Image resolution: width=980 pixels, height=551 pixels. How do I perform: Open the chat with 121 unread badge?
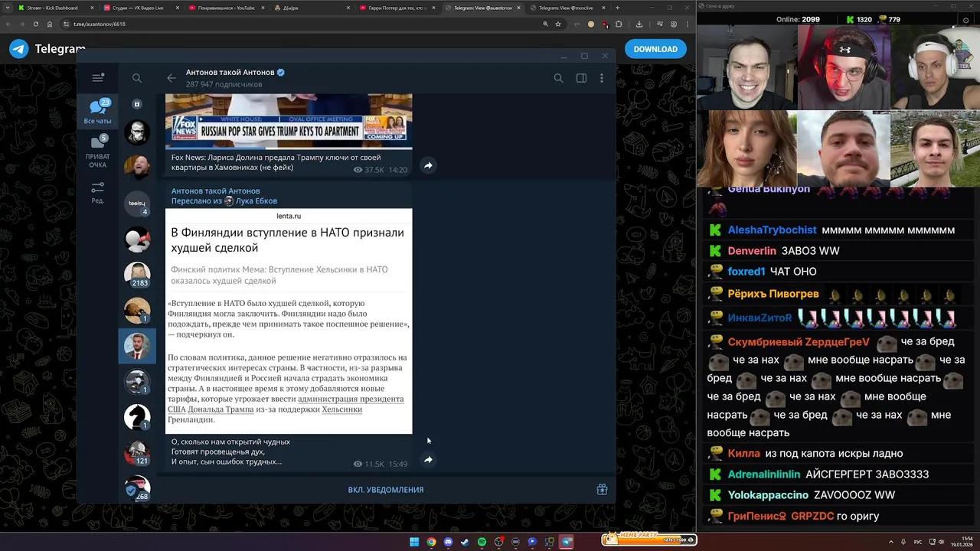click(x=138, y=454)
